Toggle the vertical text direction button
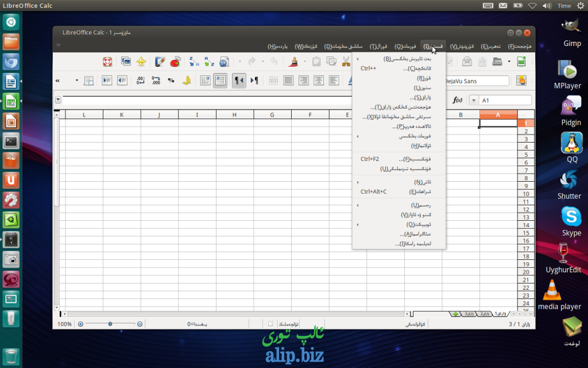 (205, 80)
